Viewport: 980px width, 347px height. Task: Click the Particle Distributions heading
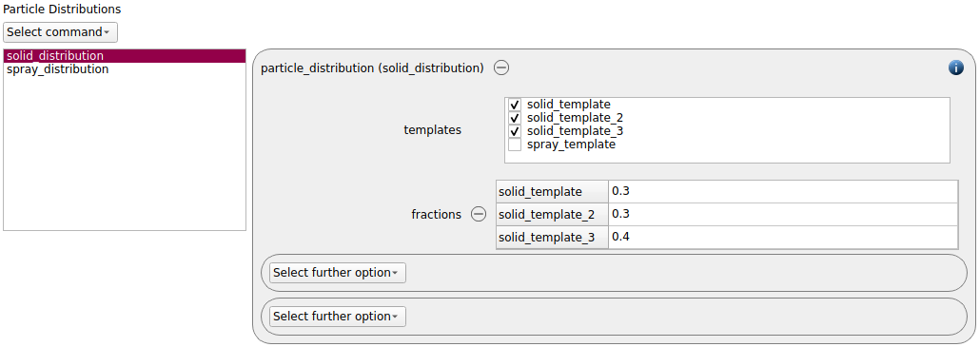(63, 10)
